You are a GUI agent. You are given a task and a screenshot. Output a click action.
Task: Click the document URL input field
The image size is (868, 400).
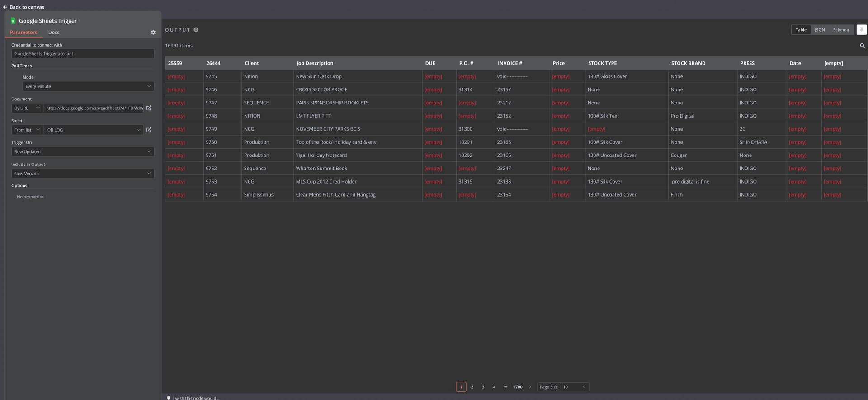point(94,108)
